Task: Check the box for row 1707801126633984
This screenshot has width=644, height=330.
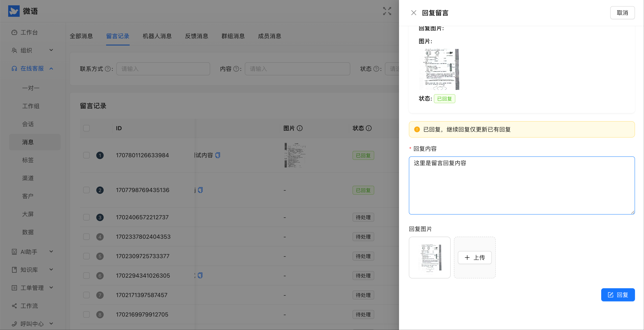Action: [86, 155]
